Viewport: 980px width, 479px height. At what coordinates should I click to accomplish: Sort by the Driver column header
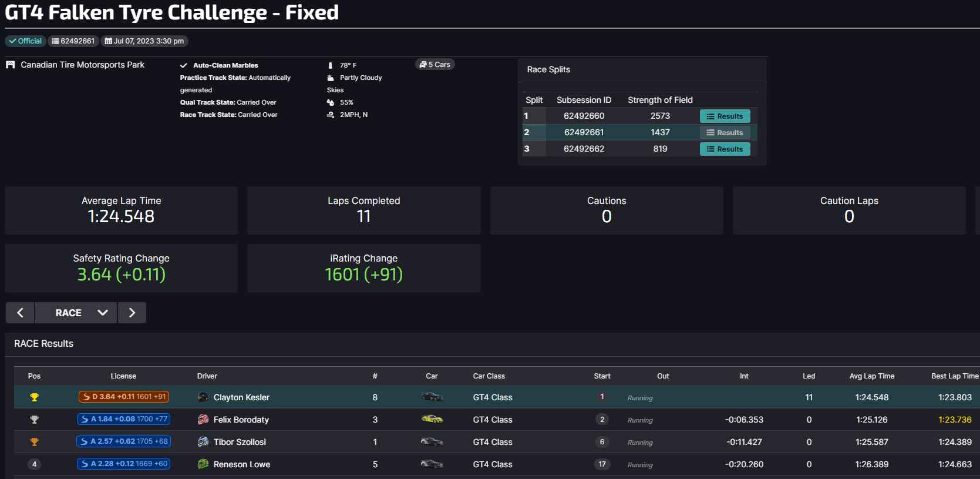click(207, 376)
